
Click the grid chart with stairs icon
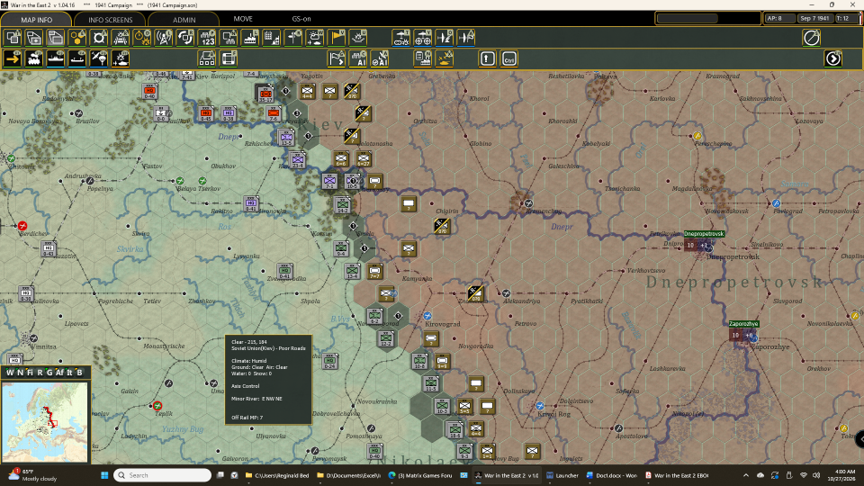coord(271,38)
